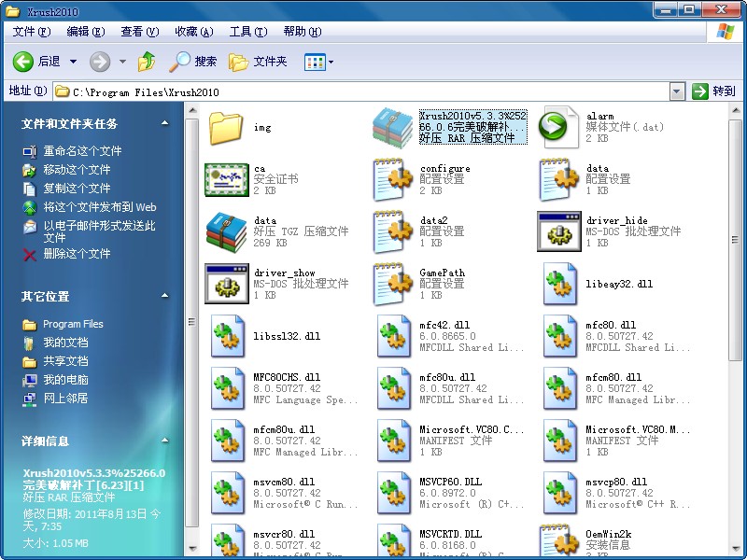Click the address bar path field
Image resolution: width=747 pixels, height=560 pixels.
point(360,91)
